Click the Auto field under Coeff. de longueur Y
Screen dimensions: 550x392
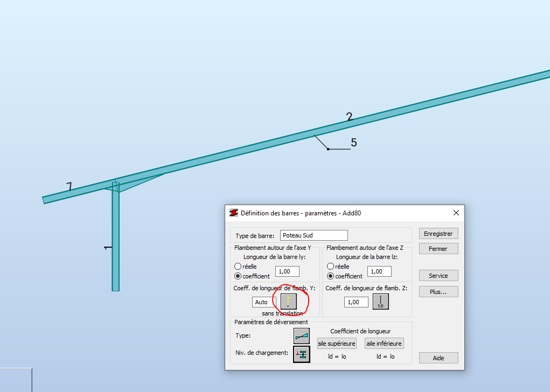pos(263,302)
